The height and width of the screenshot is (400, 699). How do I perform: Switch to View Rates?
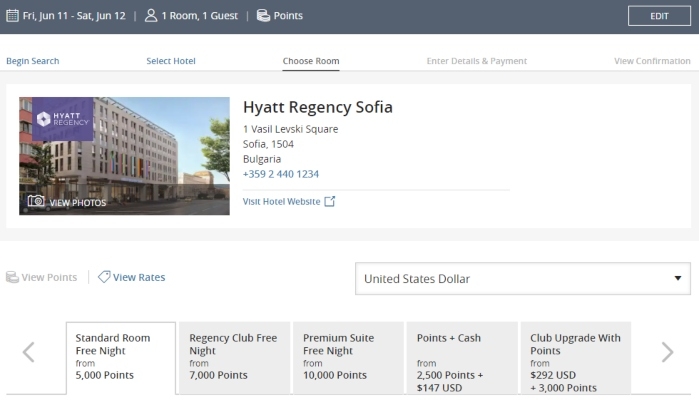(139, 277)
